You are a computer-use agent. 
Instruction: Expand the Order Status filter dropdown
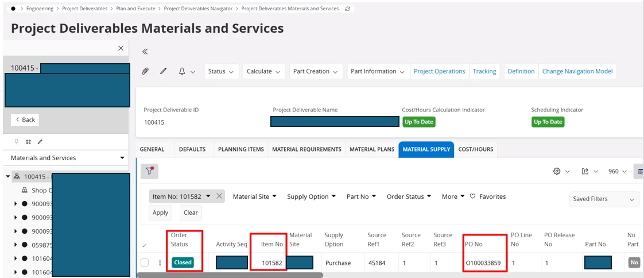[x=409, y=196]
